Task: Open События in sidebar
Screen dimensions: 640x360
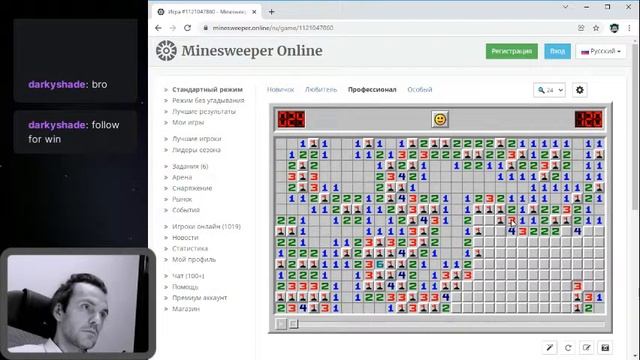Action: [186, 210]
